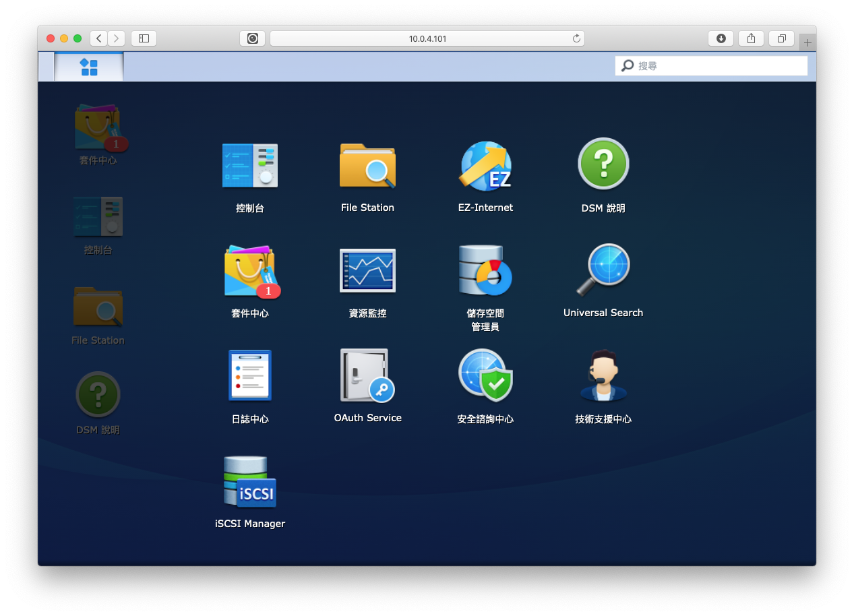Open DSM 說明 in the main menu grid

point(603,164)
